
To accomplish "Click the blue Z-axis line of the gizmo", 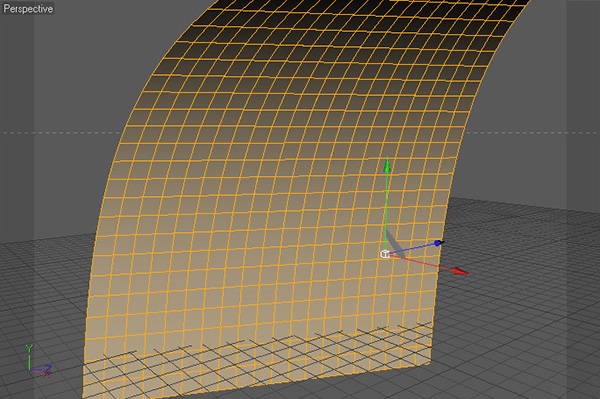I will pos(412,249).
